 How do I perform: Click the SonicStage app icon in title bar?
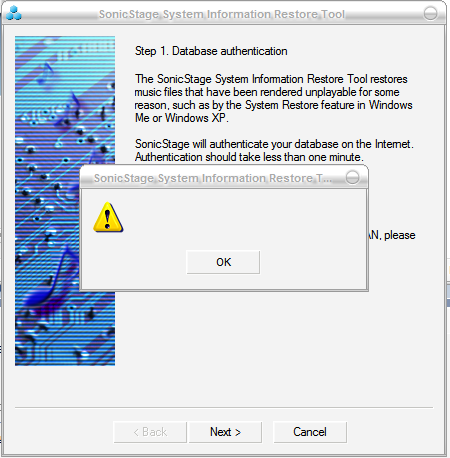click(14, 13)
